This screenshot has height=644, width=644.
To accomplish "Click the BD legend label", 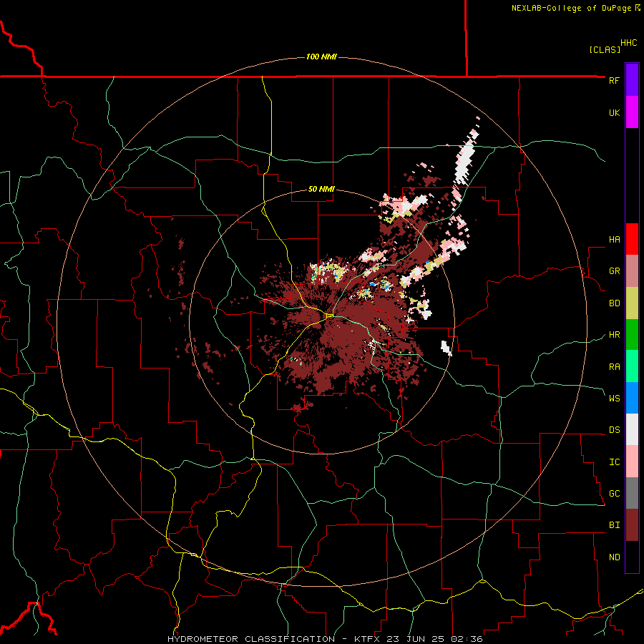I will click(x=614, y=303).
